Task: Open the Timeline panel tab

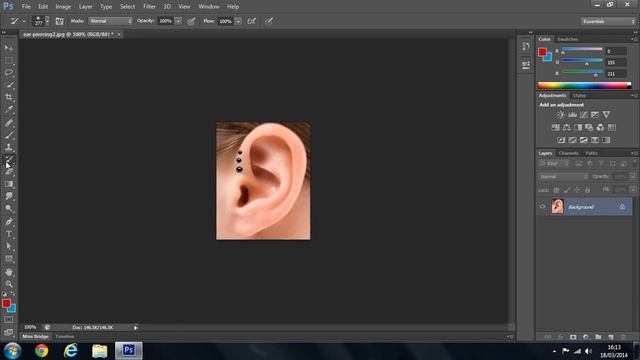Action: tap(65, 336)
